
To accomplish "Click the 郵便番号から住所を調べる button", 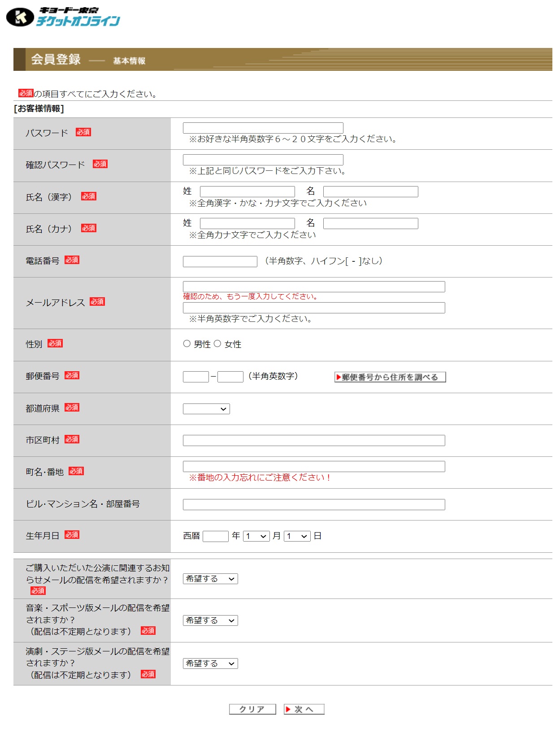I will click(390, 377).
